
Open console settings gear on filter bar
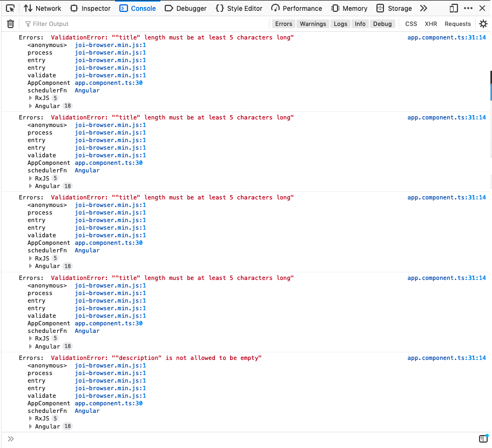(x=483, y=23)
